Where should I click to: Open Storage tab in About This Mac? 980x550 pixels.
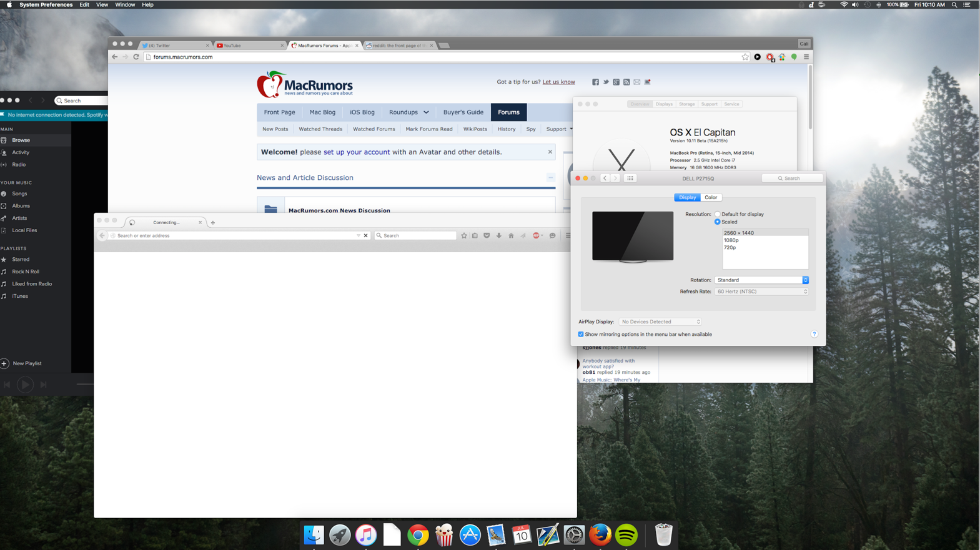point(686,104)
